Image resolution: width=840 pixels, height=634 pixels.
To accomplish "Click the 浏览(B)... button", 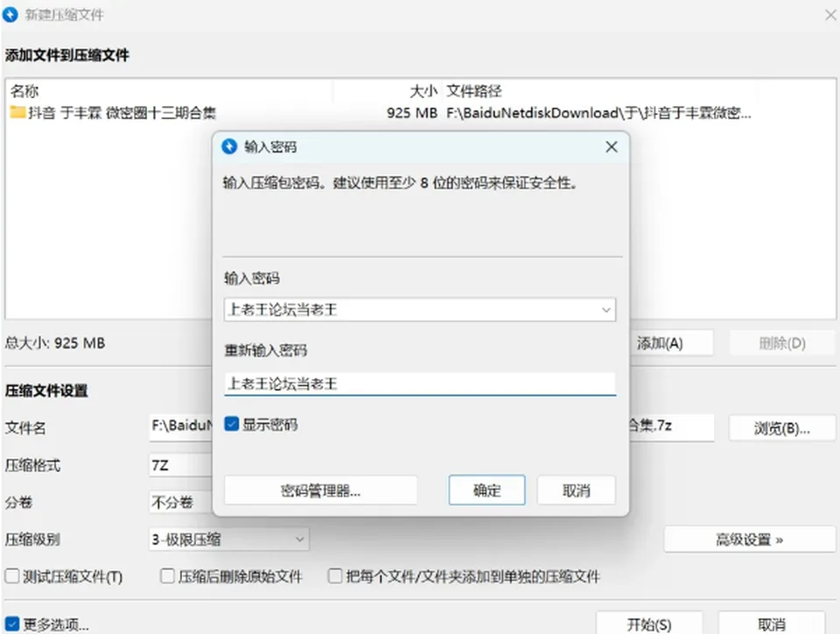I will pos(781,427).
